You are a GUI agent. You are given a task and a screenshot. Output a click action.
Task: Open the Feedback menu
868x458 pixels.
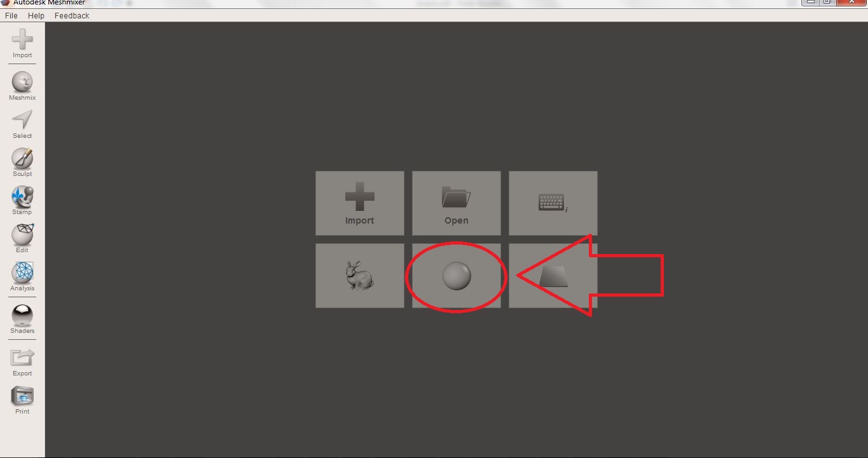coord(72,15)
